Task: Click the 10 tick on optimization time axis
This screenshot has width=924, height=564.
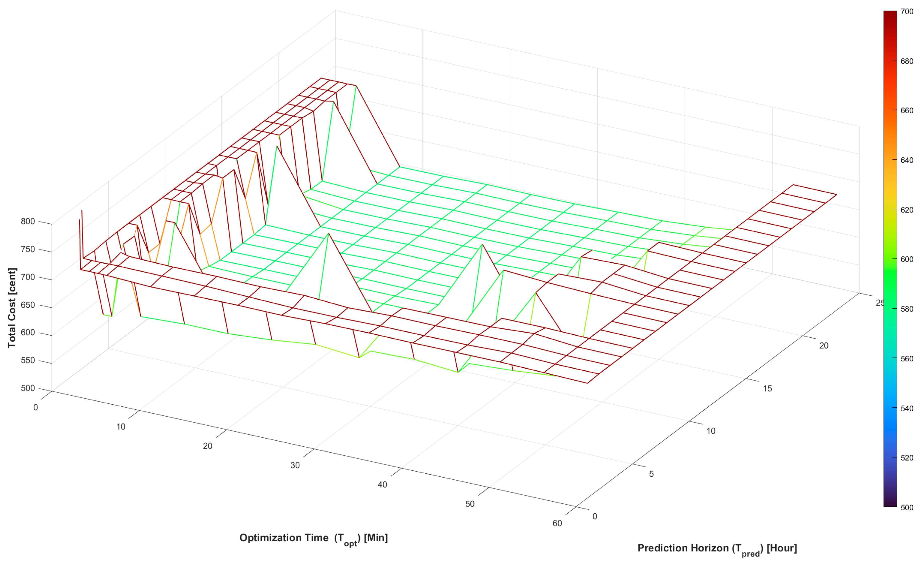Action: [x=121, y=427]
